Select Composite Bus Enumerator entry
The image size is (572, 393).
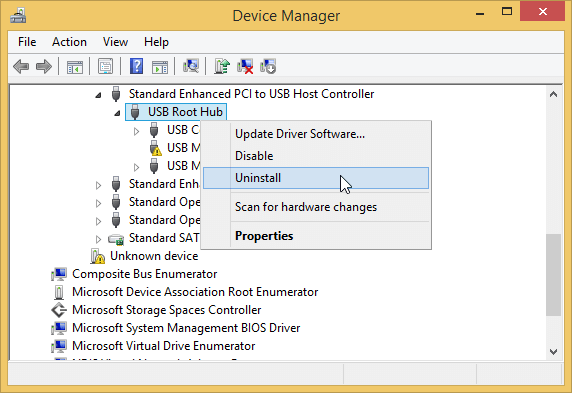(x=144, y=274)
